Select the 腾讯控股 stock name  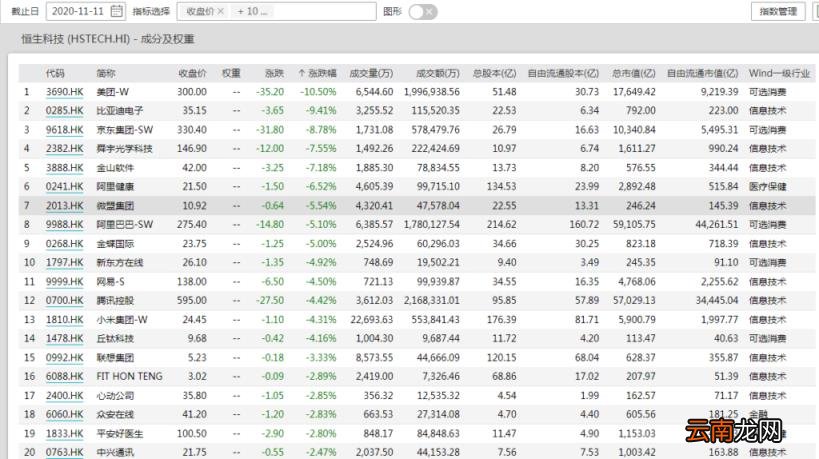click(115, 300)
